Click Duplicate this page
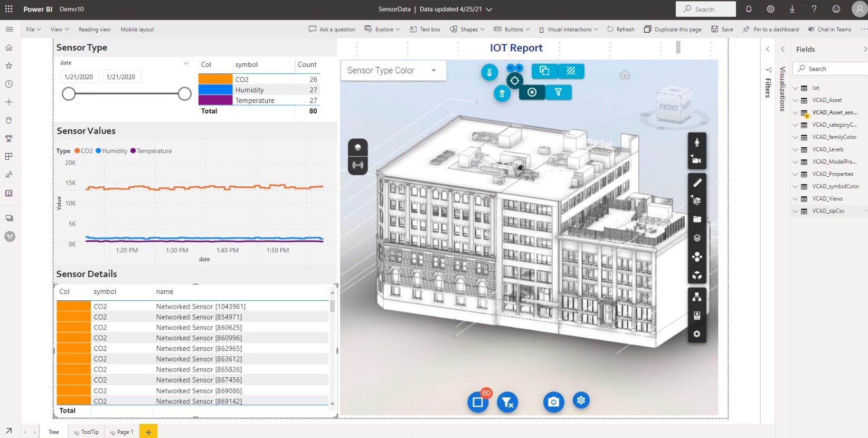868x438 pixels. [673, 30]
